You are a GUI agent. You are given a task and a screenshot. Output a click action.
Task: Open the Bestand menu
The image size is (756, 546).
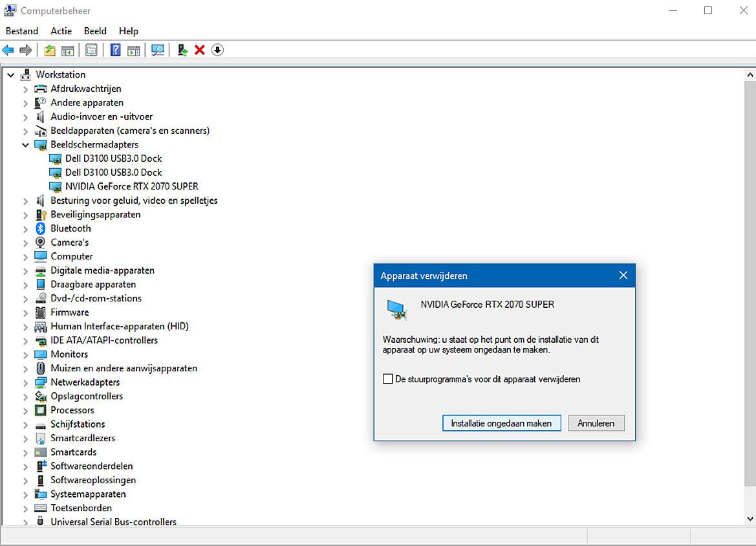pyautogui.click(x=22, y=31)
